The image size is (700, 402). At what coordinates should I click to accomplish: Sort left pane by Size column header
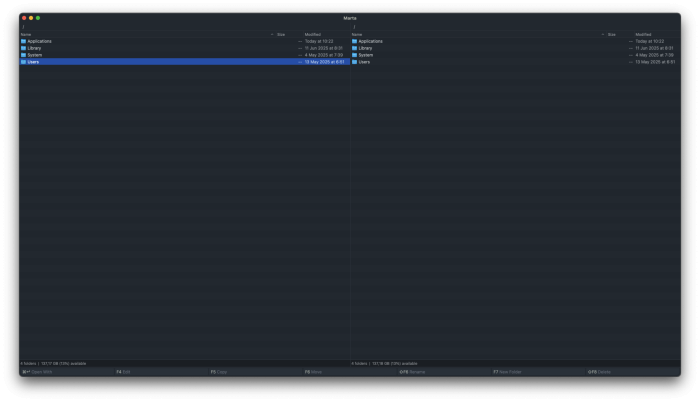coord(281,34)
